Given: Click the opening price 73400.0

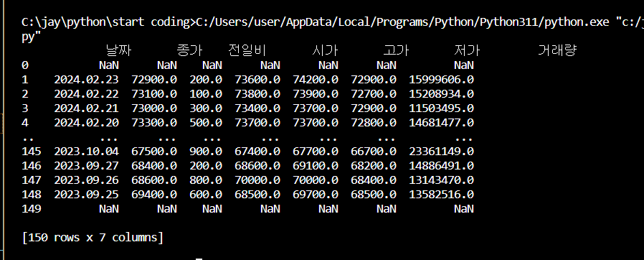Looking at the screenshot, I should point(257,108).
